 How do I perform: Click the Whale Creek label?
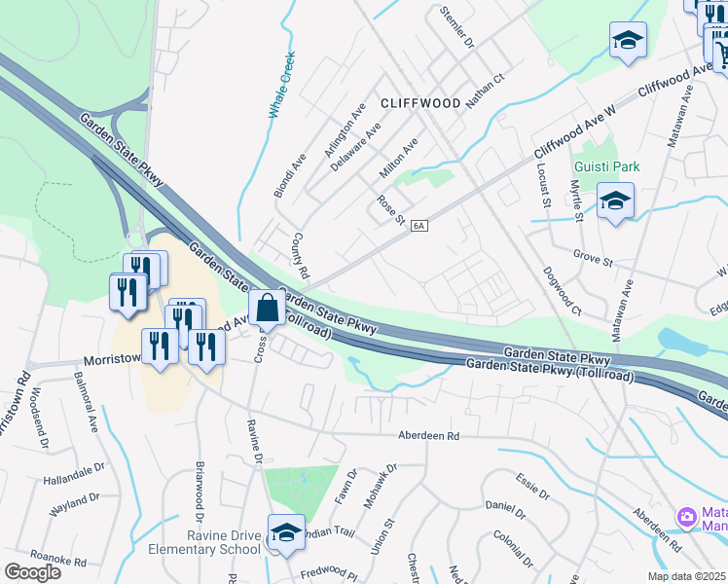click(282, 85)
